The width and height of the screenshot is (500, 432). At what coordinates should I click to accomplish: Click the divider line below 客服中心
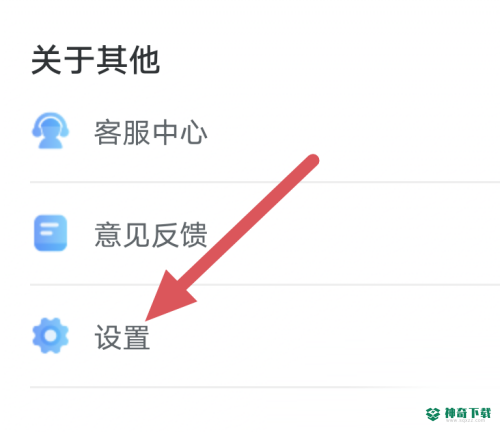[x=265, y=182]
